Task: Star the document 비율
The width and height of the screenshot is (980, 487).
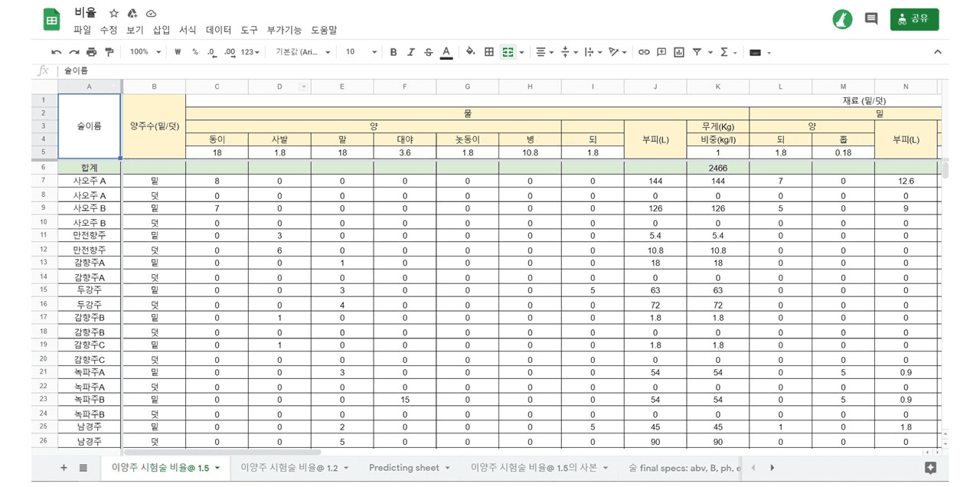Action: click(x=114, y=13)
